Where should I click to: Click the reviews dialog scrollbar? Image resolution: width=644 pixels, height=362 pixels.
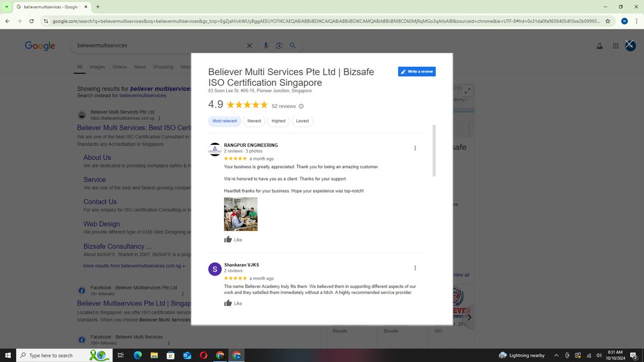tap(434, 151)
